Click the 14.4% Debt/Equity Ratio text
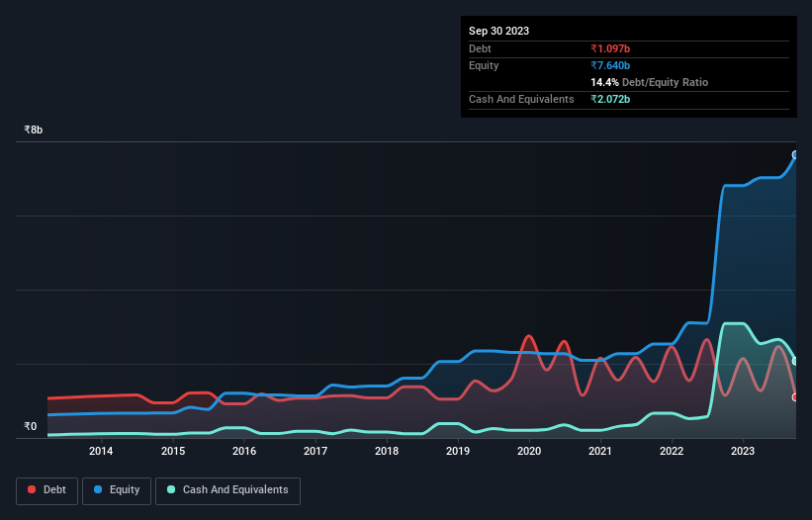The width and height of the screenshot is (812, 520). 650,82
